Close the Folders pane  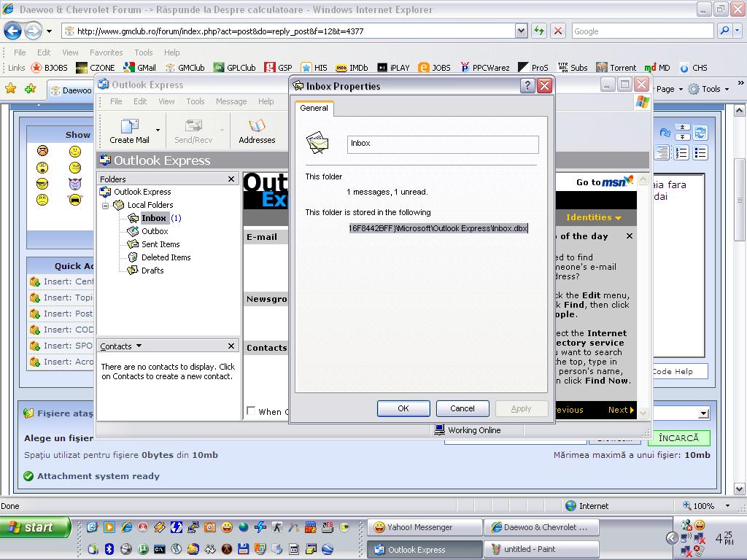click(231, 179)
